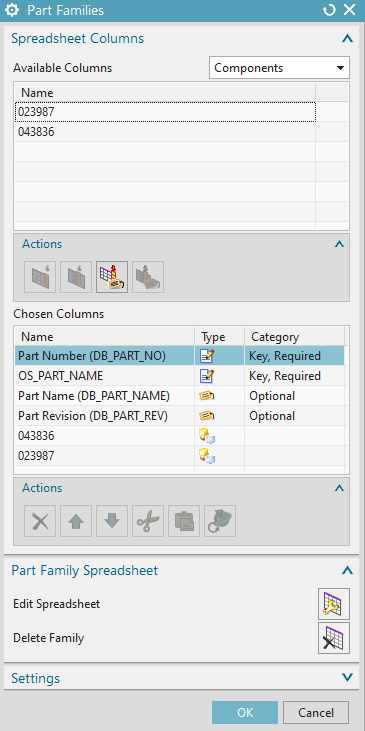Select the OS_PART_NAME row

tap(179, 376)
